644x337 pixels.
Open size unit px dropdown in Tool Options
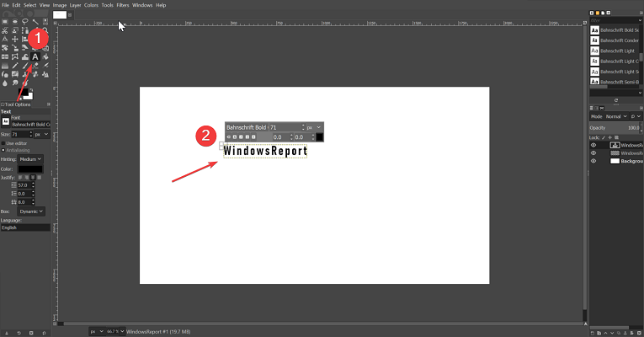coord(42,135)
